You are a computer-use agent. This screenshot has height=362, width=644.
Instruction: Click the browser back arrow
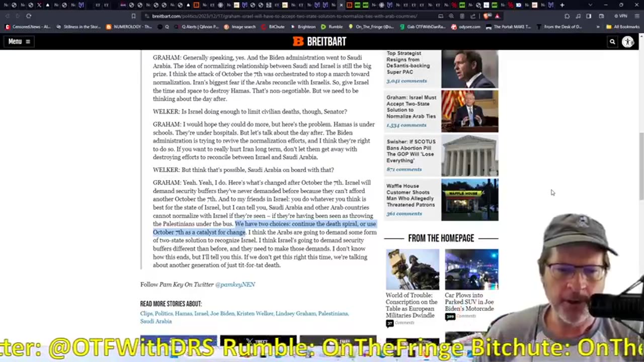[x=7, y=16]
